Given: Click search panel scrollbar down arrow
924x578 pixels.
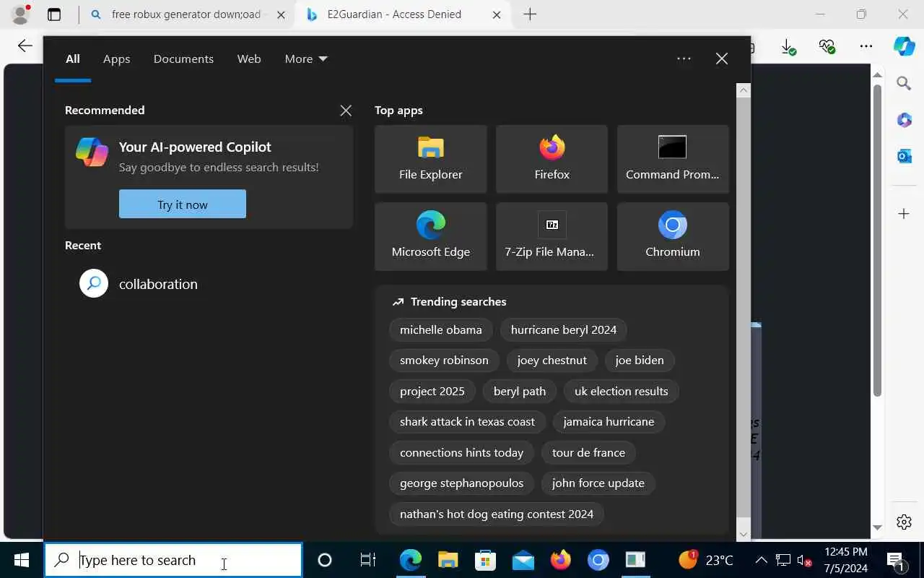Looking at the screenshot, I should tap(744, 534).
